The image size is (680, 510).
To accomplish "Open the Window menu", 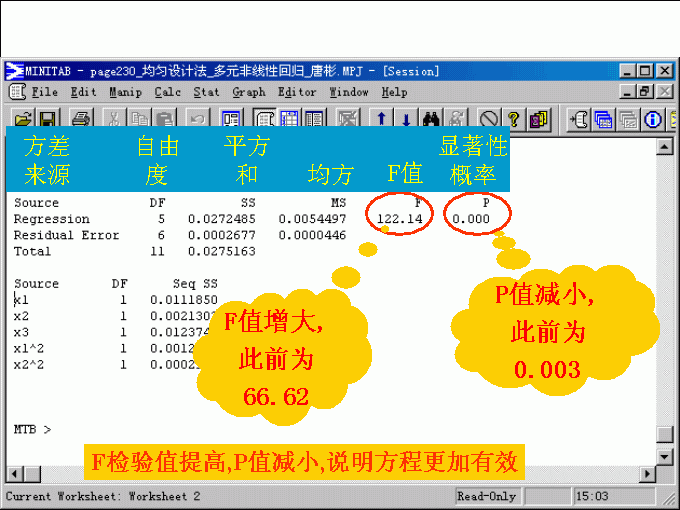I will click(349, 92).
